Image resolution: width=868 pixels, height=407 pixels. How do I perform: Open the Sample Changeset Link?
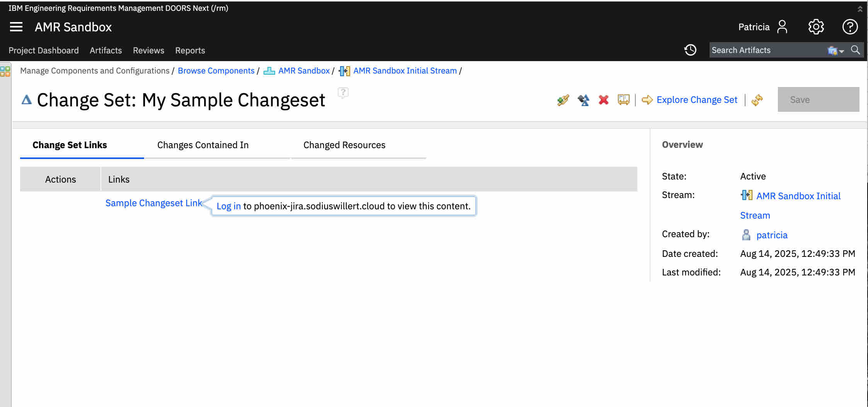coord(154,203)
